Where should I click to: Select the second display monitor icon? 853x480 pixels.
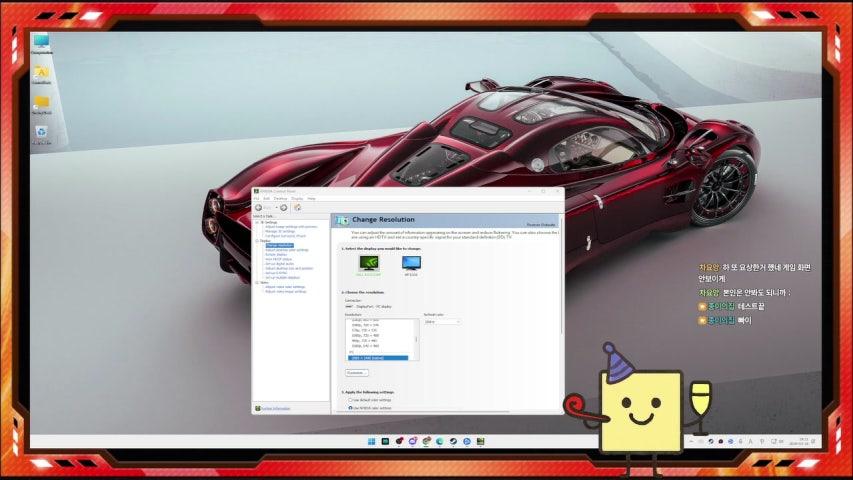click(411, 263)
